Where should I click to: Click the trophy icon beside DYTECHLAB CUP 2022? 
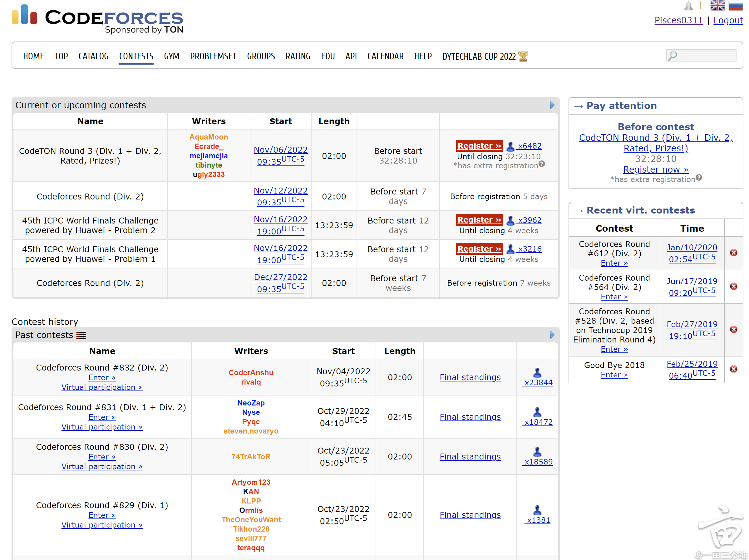523,56
